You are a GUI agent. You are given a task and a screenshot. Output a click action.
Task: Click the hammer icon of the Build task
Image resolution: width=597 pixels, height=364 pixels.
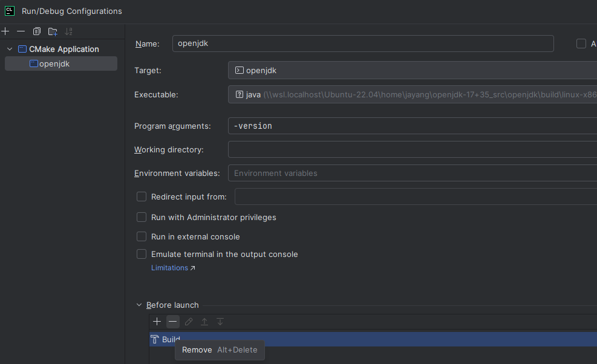(155, 339)
